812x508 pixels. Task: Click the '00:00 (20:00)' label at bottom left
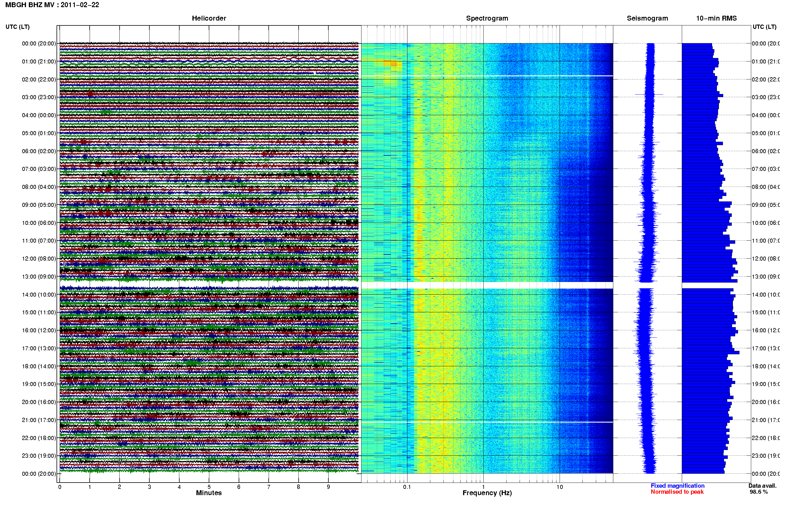pos(39,474)
